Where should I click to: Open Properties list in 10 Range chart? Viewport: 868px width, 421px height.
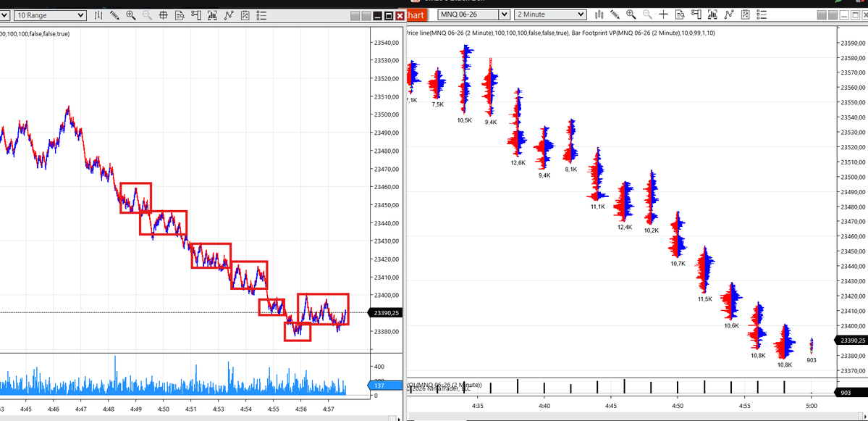tap(262, 15)
